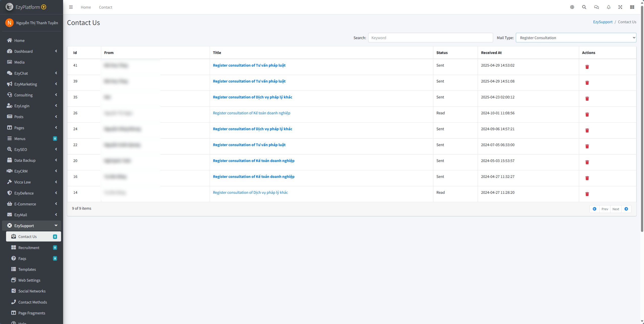Open the Faqs menu item
Image resolution: width=644 pixels, height=324 pixels.
pyautogui.click(x=22, y=258)
